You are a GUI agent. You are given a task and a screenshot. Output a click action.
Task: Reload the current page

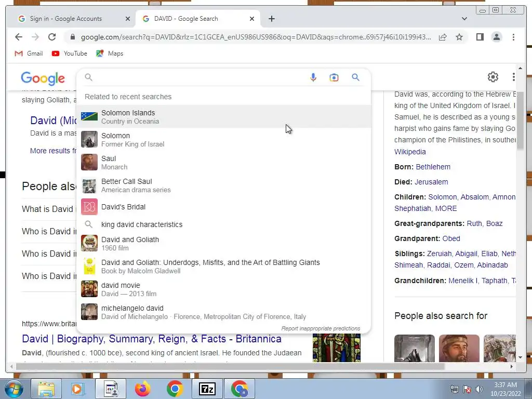[52, 37]
